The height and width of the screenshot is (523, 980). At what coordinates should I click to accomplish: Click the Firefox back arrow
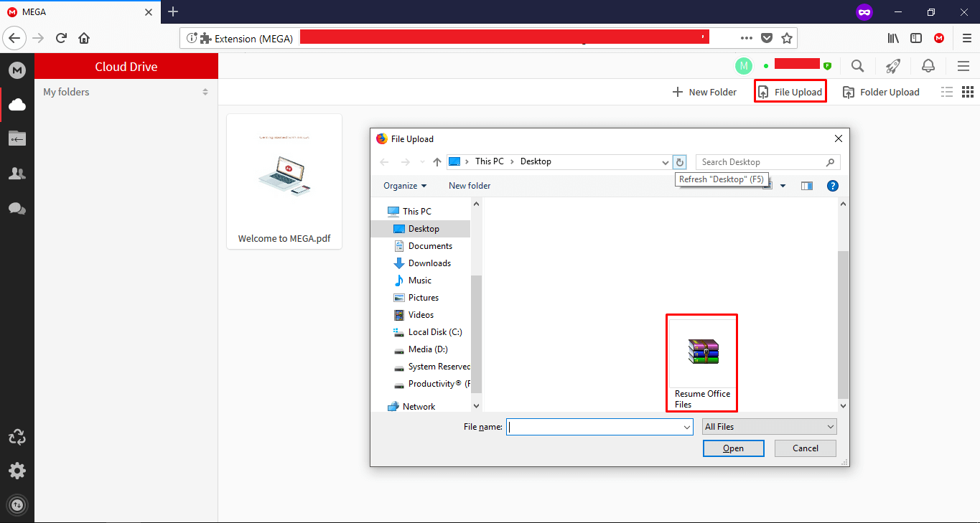(x=15, y=39)
